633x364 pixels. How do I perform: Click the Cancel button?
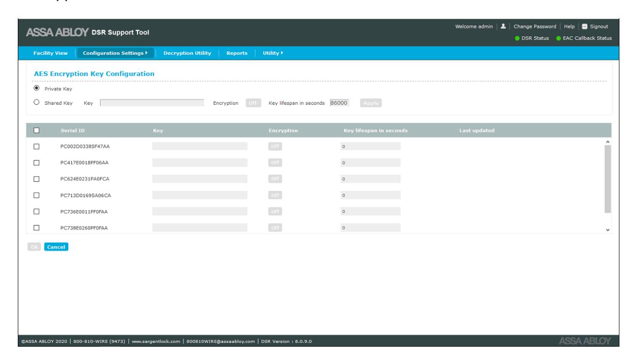(x=56, y=246)
